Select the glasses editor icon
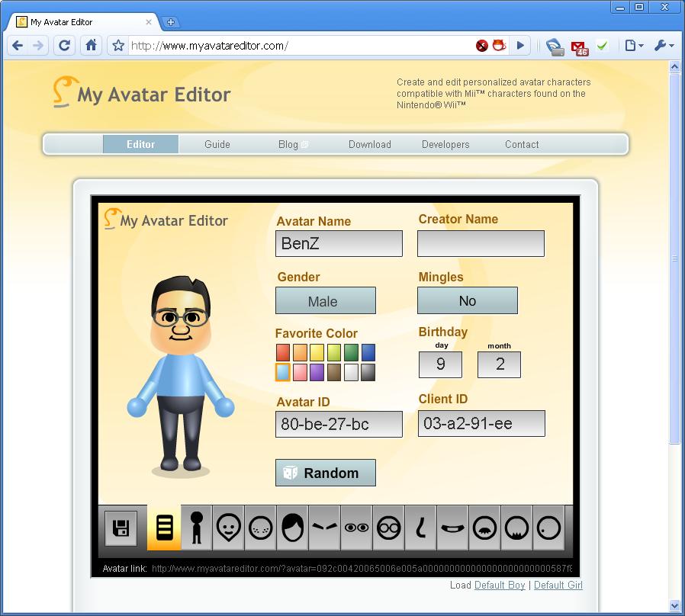This screenshot has height=616, width=685. click(388, 528)
